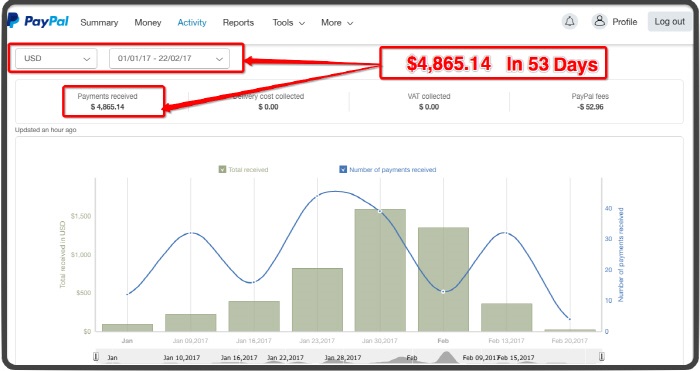The height and width of the screenshot is (371, 700).
Task: Click the Log out button
Action: coord(669,21)
